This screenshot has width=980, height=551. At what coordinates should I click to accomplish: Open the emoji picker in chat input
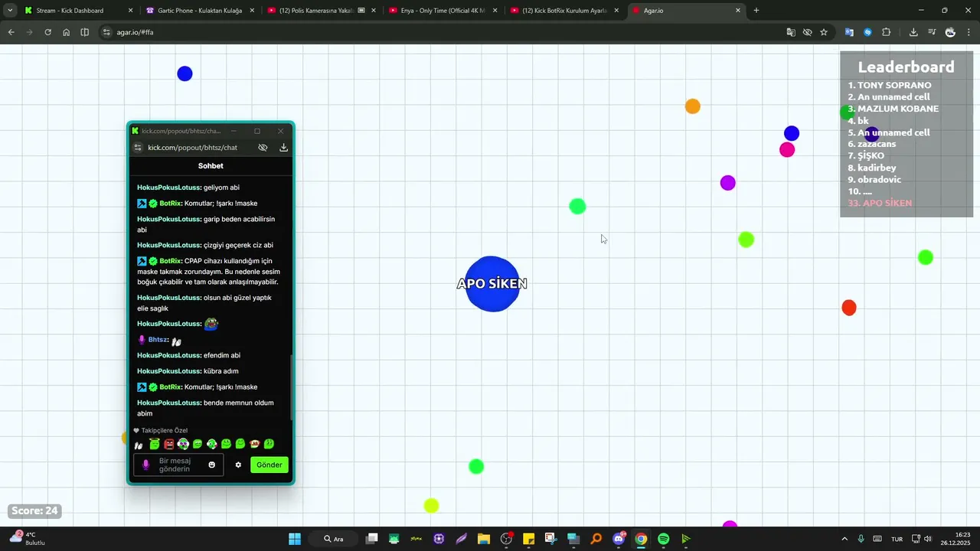[212, 465]
